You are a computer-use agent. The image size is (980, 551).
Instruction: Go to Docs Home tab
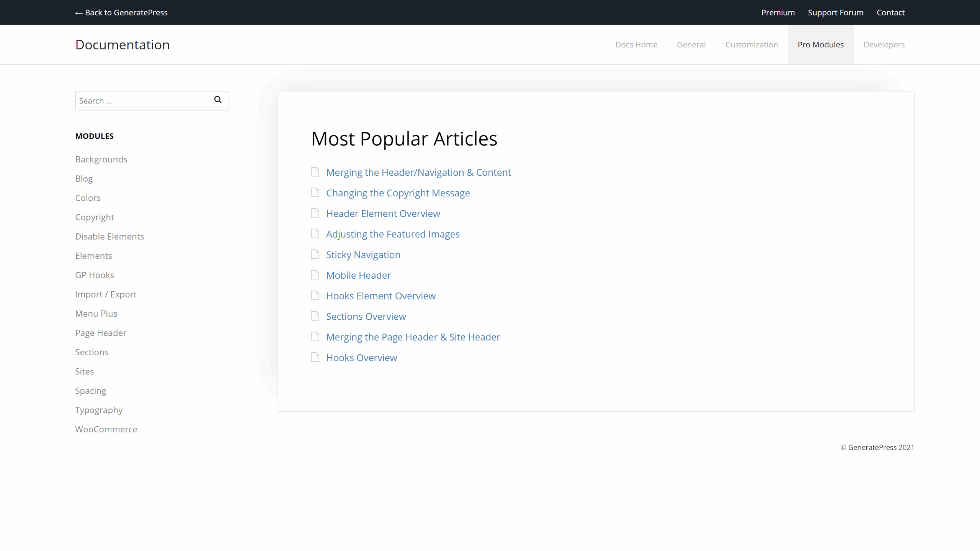636,45
